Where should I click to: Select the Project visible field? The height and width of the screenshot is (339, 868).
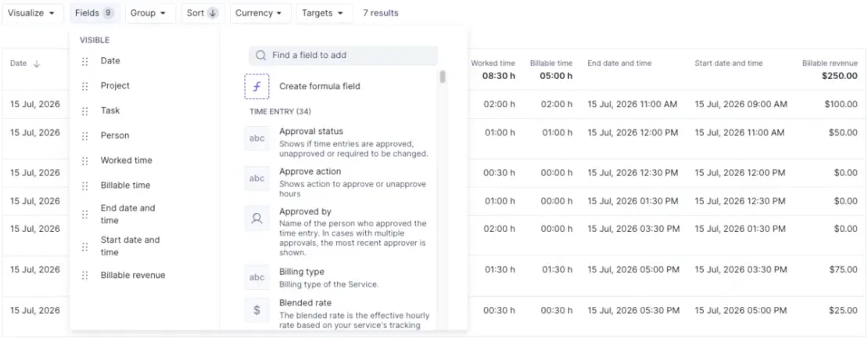[115, 86]
